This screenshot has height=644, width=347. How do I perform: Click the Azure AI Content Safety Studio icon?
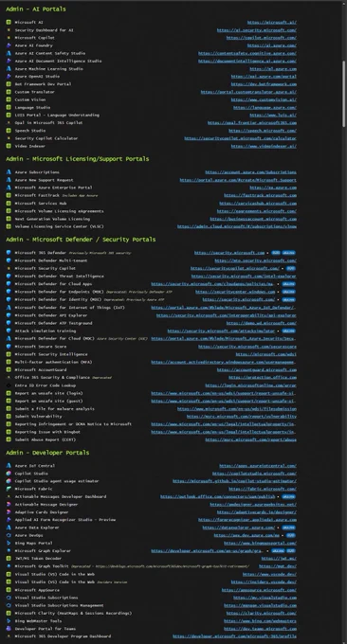(x=9, y=53)
